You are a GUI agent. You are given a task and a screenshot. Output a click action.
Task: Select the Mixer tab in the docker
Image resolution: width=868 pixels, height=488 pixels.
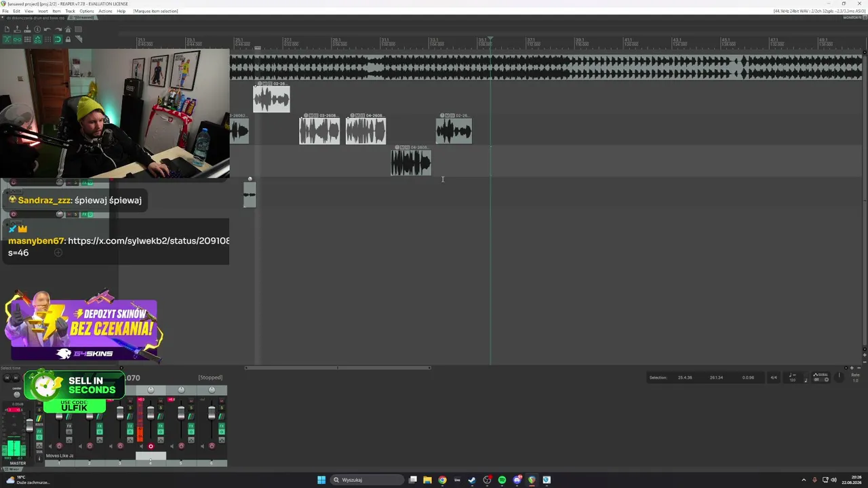coord(12,469)
